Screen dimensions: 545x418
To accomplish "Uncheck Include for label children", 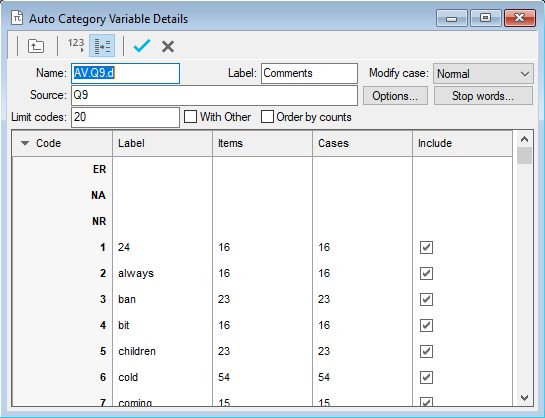I will (x=426, y=351).
